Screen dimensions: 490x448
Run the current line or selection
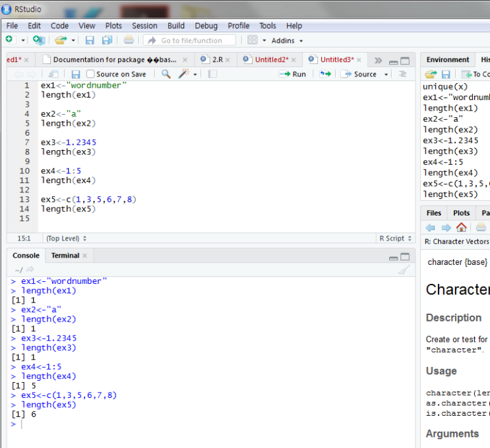pyautogui.click(x=293, y=74)
